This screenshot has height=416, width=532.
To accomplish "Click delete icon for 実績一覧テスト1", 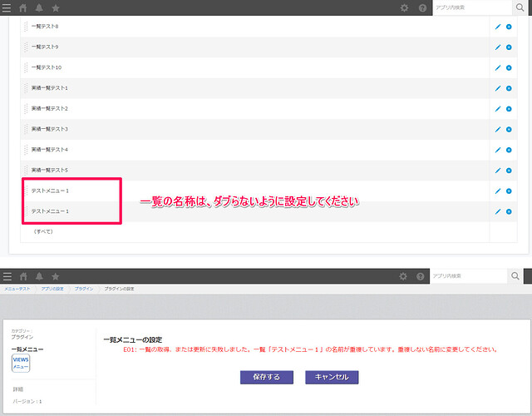I will pyautogui.click(x=509, y=88).
